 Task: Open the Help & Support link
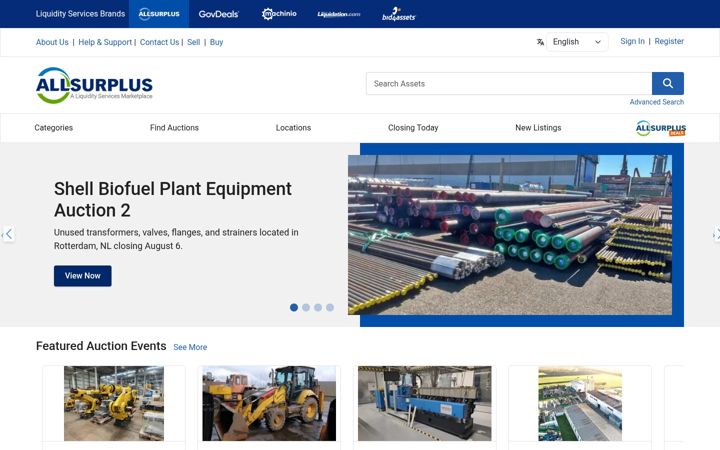pyautogui.click(x=105, y=42)
